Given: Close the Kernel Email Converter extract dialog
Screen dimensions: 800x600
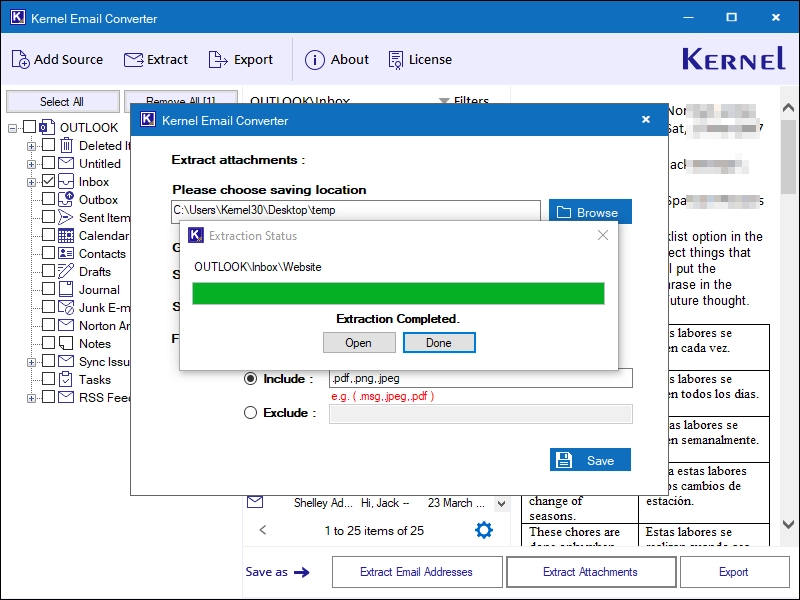Looking at the screenshot, I should (x=646, y=119).
